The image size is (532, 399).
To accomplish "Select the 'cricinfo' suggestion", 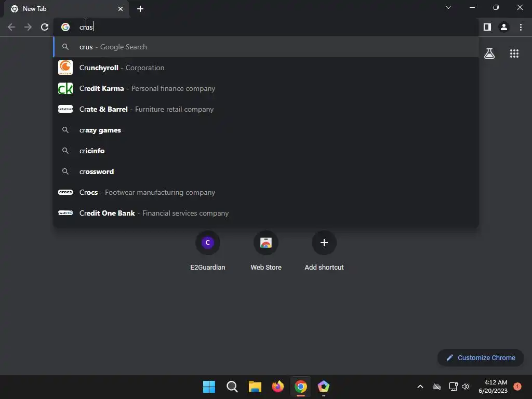I will coord(267,151).
